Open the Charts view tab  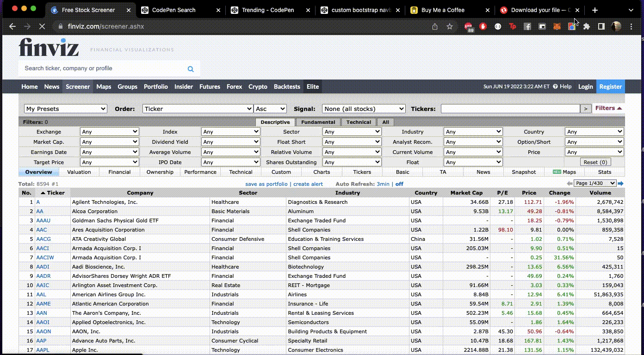pyautogui.click(x=322, y=172)
